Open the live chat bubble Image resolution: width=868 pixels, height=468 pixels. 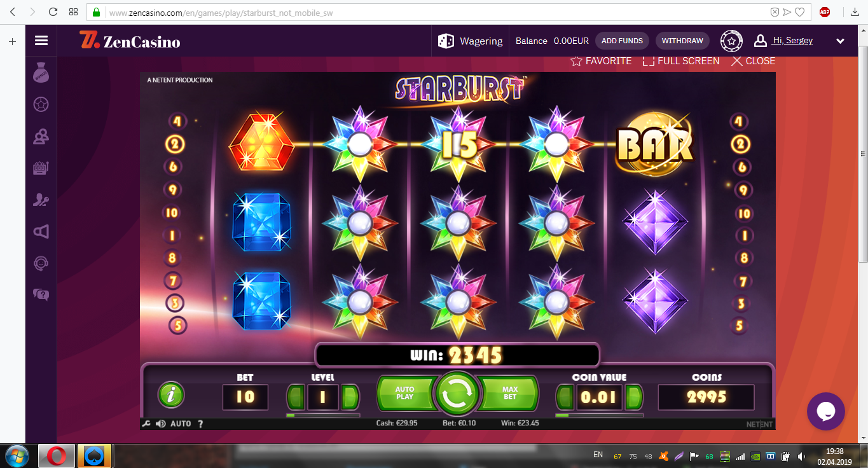[x=825, y=411]
